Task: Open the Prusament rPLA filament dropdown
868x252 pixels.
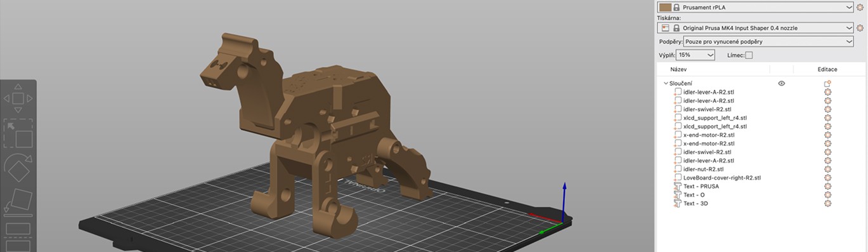Action: coord(756,7)
